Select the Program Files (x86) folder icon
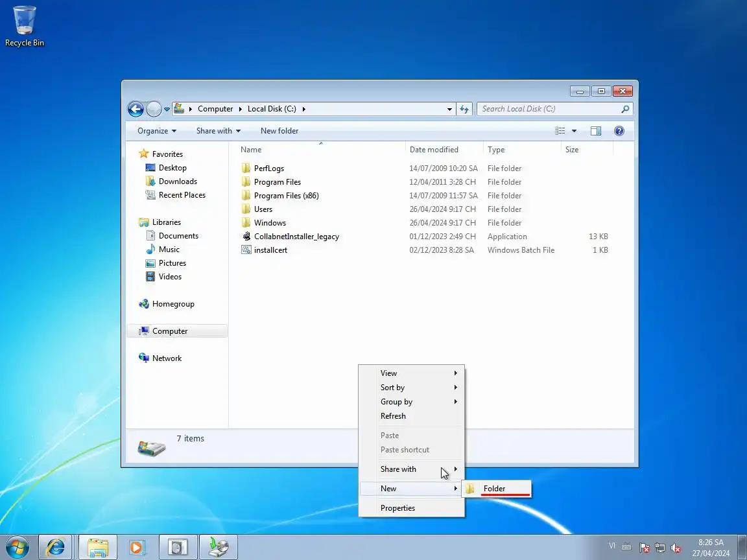747x560 pixels. coord(246,195)
